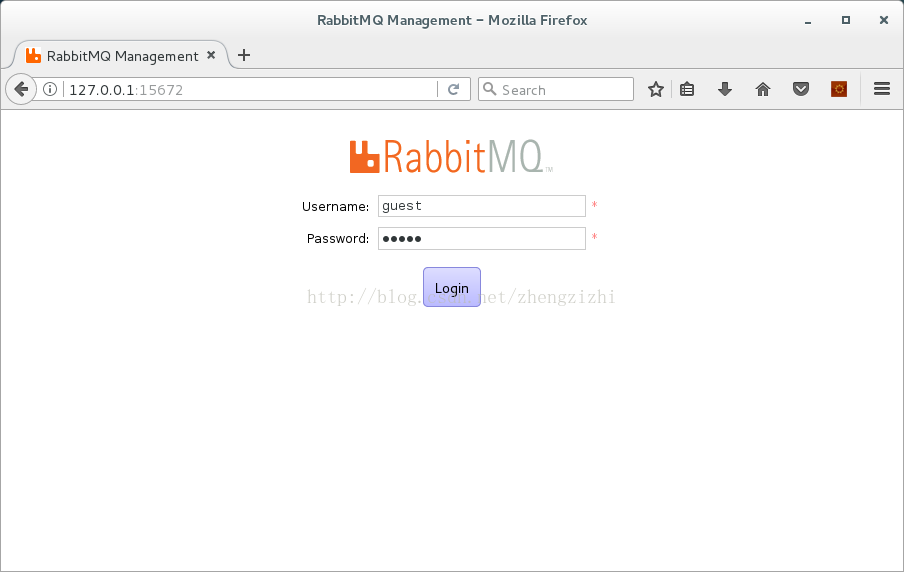Click the RabbitMQ logo
The height and width of the screenshot is (572, 904).
[x=451, y=156]
